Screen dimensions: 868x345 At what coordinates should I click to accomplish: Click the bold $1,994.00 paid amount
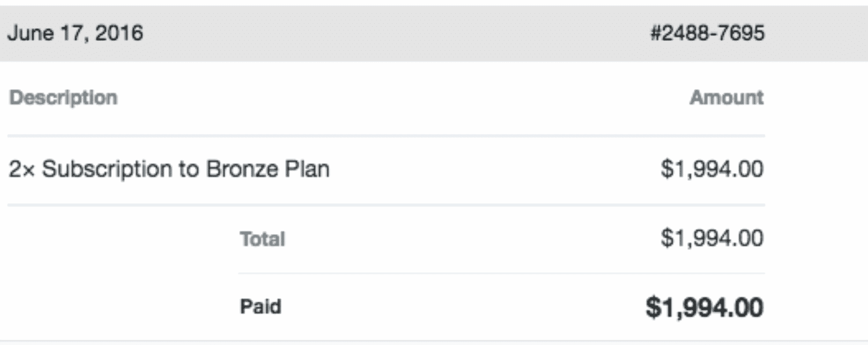pyautogui.click(x=704, y=307)
